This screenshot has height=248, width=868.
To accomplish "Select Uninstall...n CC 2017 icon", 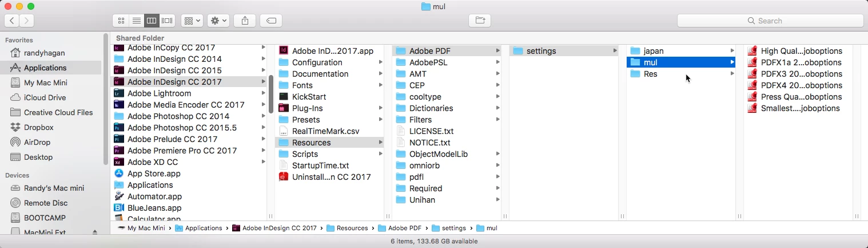I will coord(284,177).
